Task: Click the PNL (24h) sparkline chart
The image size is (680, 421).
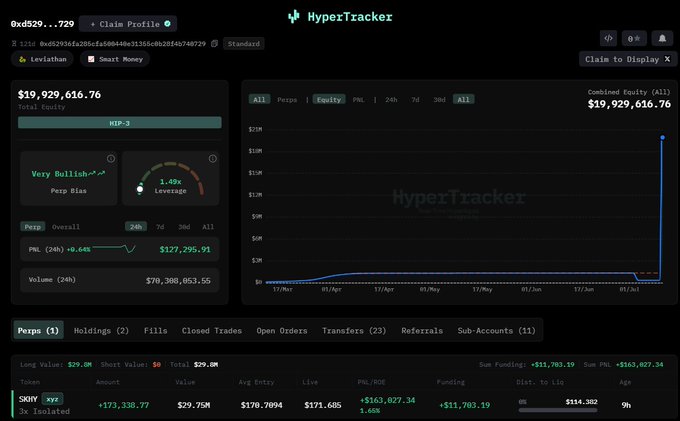Action: [x=114, y=248]
